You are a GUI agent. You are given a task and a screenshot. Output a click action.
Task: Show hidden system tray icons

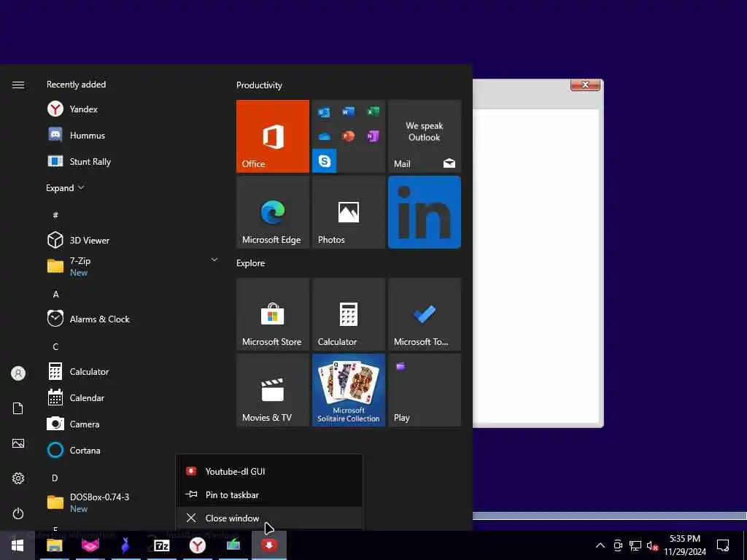(x=600, y=545)
